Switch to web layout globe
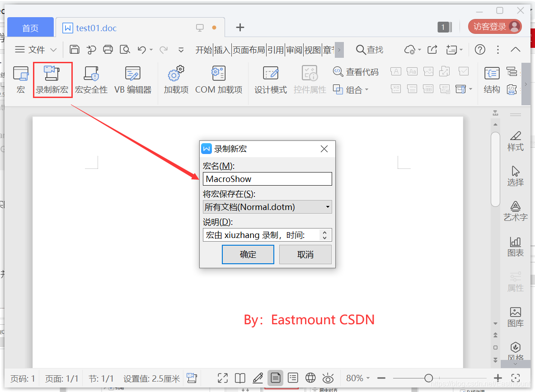 310,378
